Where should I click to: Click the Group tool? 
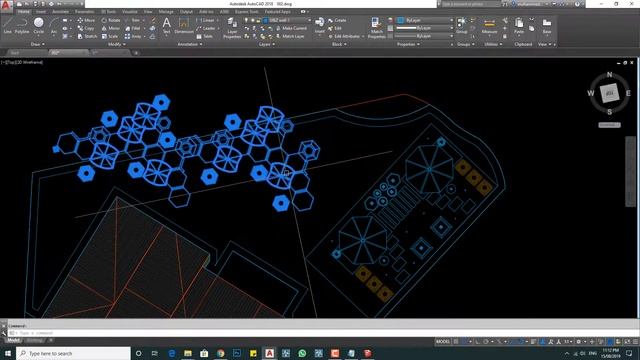[462, 25]
